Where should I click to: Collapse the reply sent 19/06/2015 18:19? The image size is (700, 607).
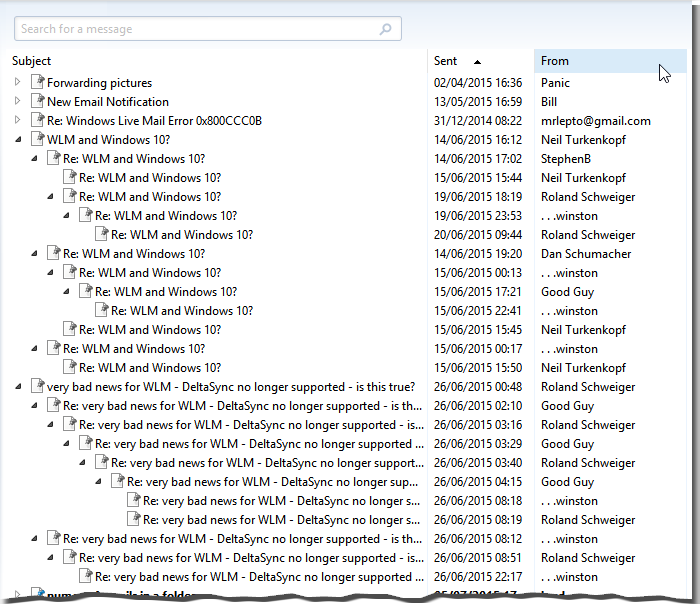(x=50, y=197)
